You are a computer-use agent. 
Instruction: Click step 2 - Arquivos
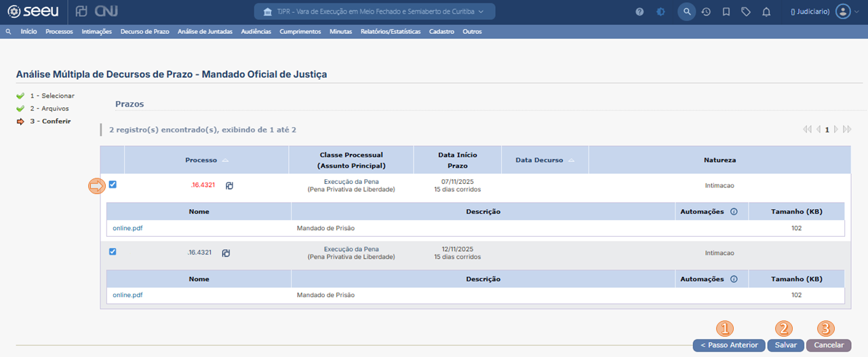point(50,109)
